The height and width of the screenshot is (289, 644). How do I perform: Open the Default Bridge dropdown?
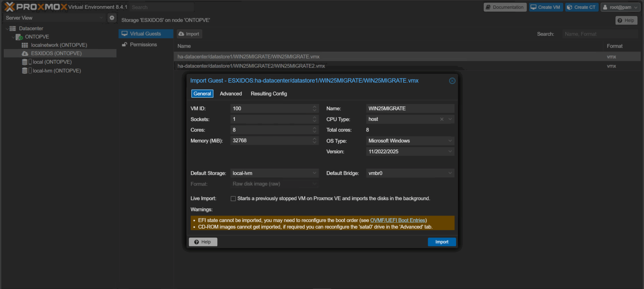[x=450, y=173]
